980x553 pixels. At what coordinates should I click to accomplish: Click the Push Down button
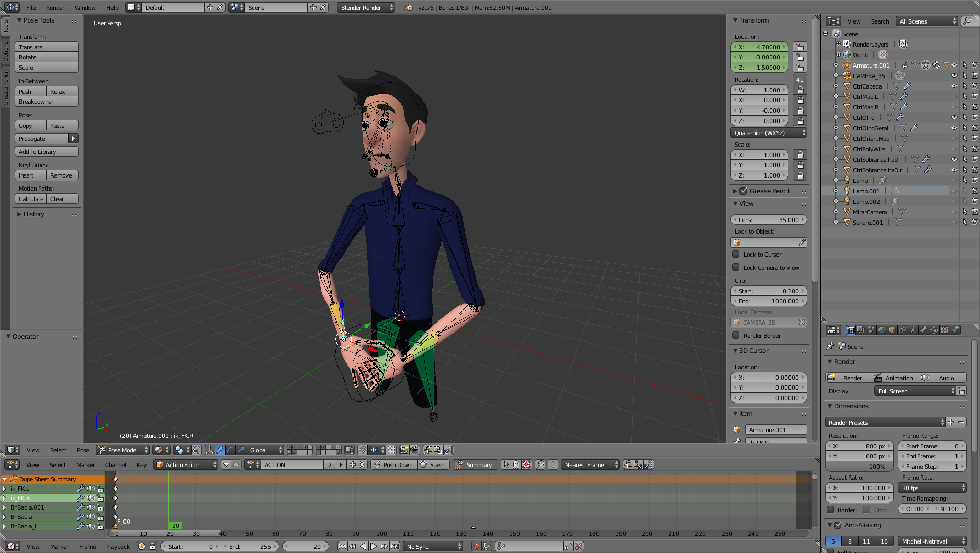(x=393, y=465)
